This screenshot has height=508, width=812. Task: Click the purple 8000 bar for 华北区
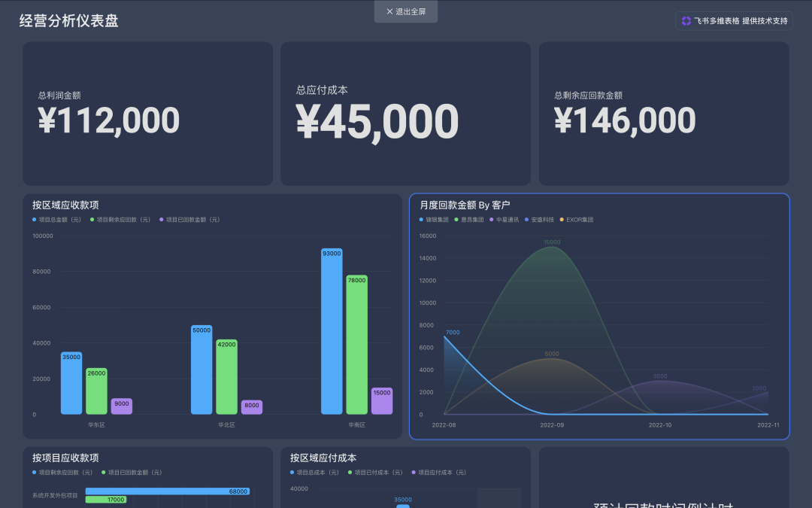[252, 407]
